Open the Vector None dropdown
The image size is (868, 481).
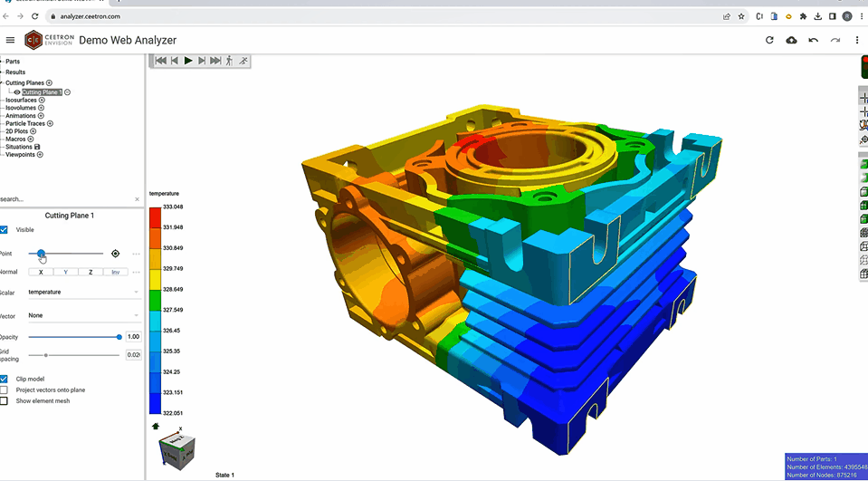click(84, 315)
